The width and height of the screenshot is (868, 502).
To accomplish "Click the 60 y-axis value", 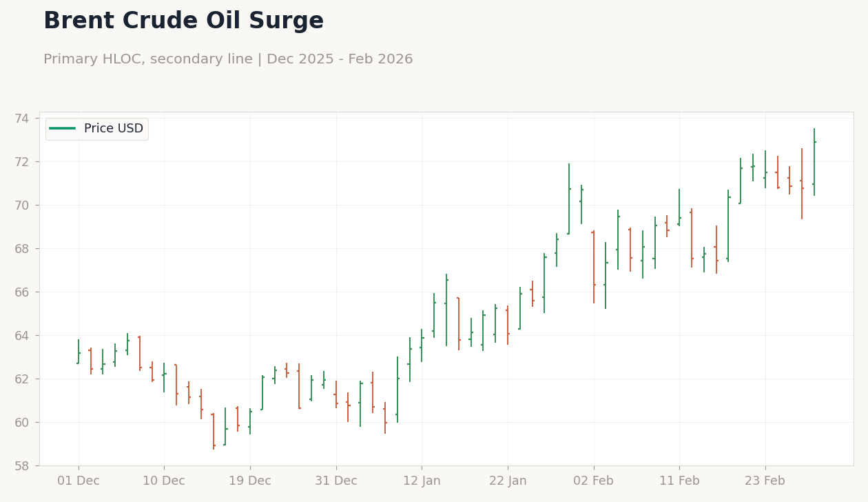I will coord(22,423).
